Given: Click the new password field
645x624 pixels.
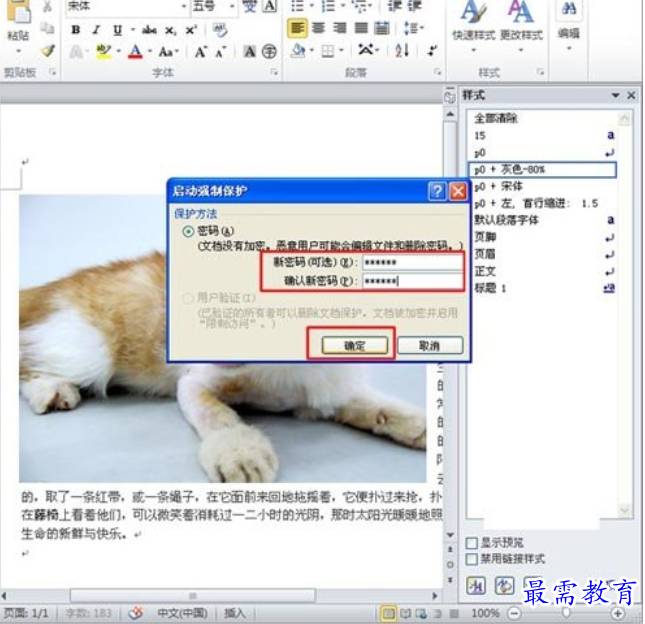Looking at the screenshot, I should pyautogui.click(x=412, y=263).
